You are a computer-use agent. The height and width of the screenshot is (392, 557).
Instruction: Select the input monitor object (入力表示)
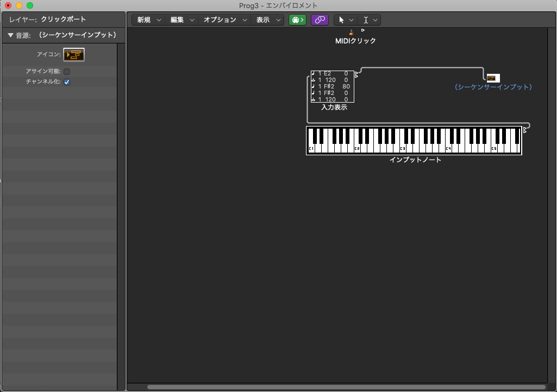(x=332, y=86)
